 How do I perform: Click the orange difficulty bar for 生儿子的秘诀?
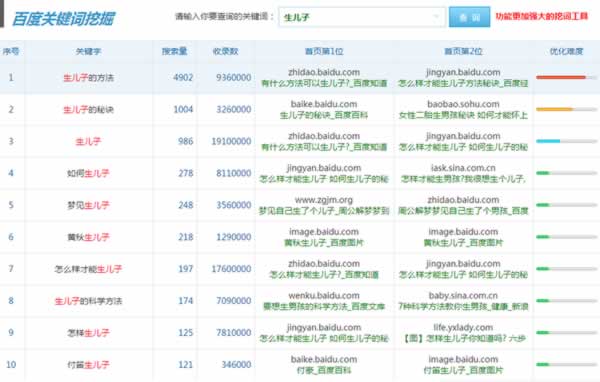pyautogui.click(x=554, y=109)
